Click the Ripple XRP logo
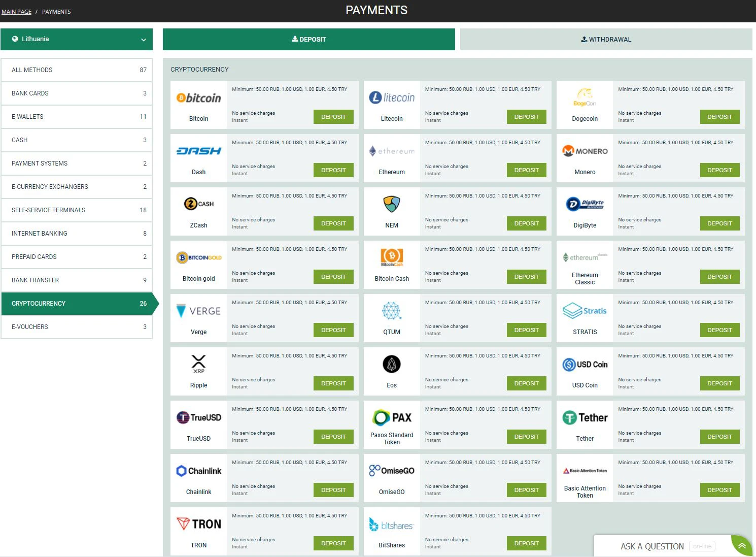Viewport: 756px width, 557px height. pos(198,364)
